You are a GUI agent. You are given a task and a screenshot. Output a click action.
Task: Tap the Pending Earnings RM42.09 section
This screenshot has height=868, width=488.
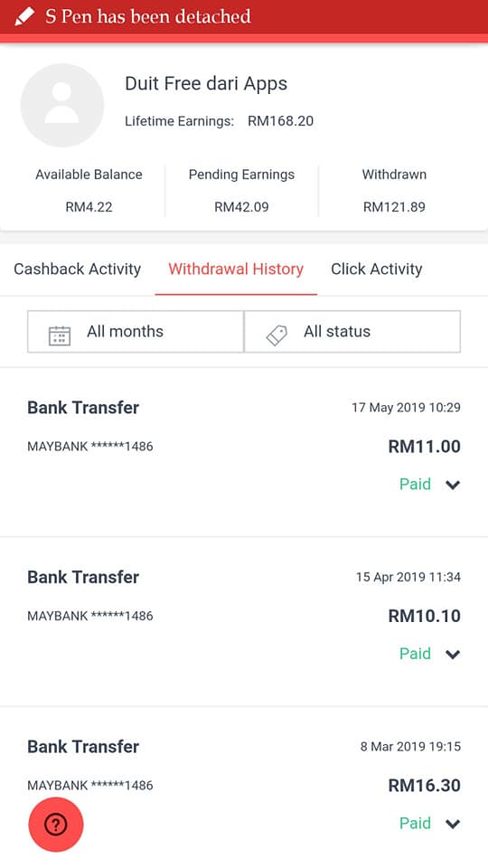[x=242, y=191]
